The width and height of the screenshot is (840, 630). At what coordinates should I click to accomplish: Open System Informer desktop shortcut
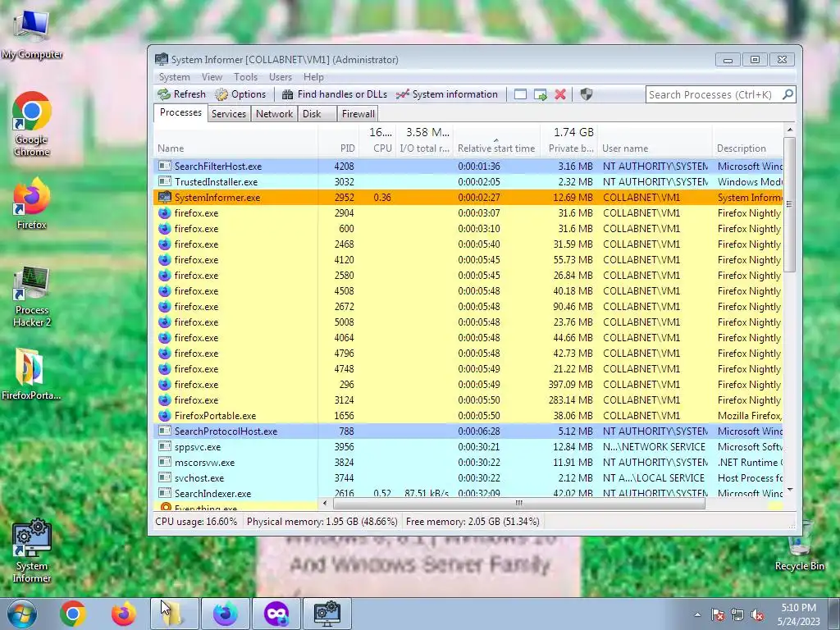[x=32, y=550]
